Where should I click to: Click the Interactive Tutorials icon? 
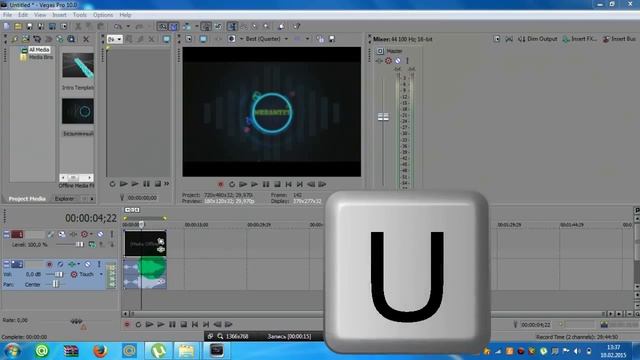(282, 27)
